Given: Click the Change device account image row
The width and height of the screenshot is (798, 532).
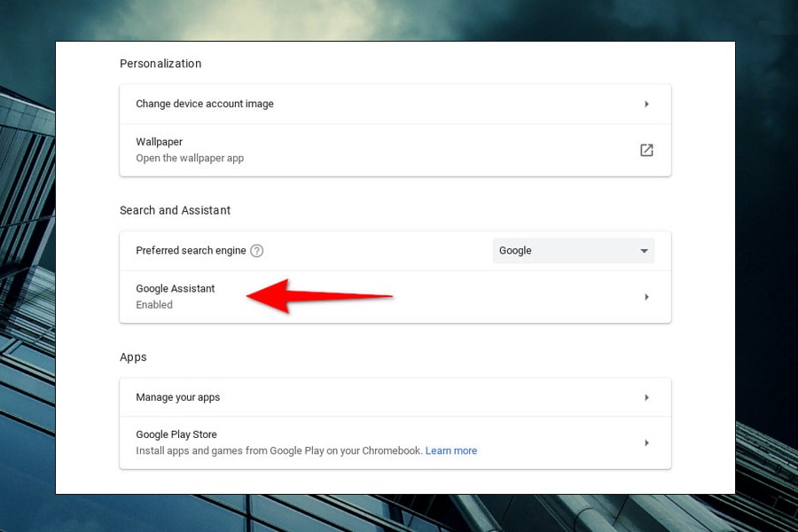Looking at the screenshot, I should (204, 104).
